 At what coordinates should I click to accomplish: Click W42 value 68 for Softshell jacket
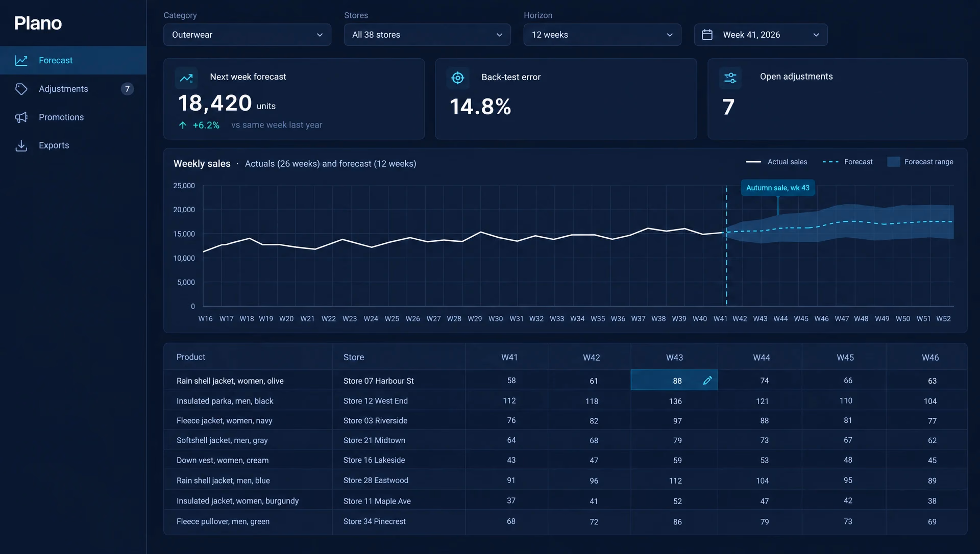tap(594, 440)
